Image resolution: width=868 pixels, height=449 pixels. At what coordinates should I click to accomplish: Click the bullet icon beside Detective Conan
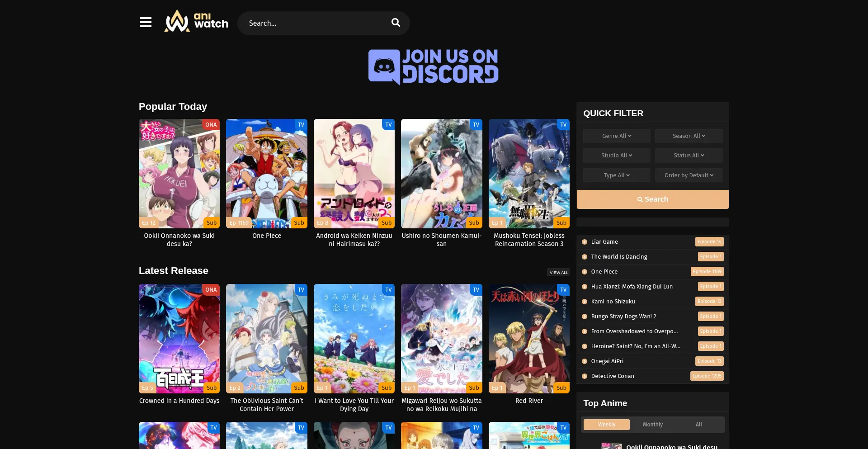pos(585,376)
